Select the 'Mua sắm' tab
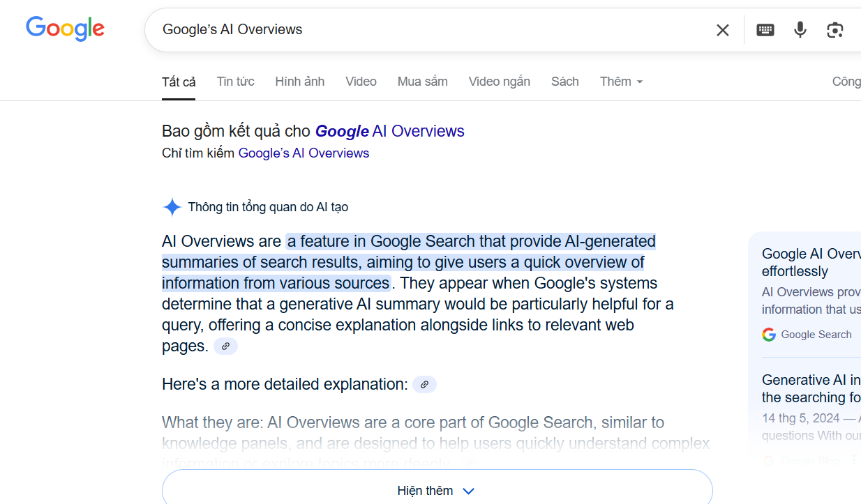The height and width of the screenshot is (504, 861). [423, 82]
